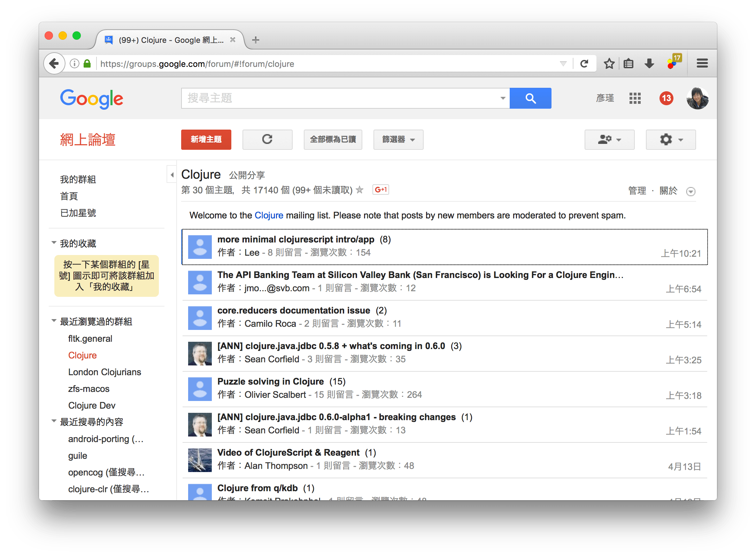Screen dimensions: 756x556
Task: Open the 13 notifications badge
Action: 666,98
